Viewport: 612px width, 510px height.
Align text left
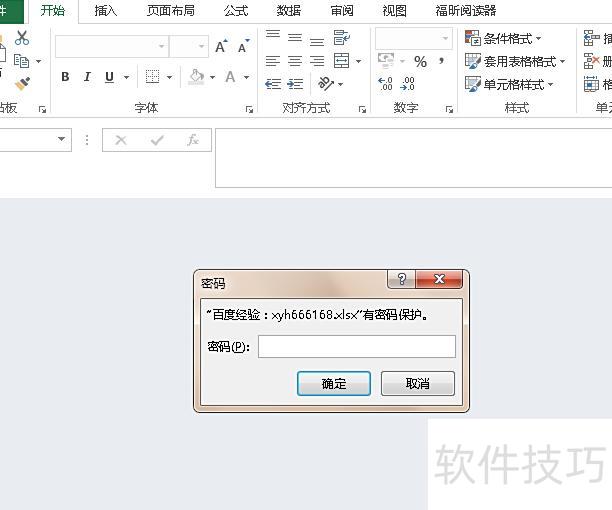coord(273,61)
